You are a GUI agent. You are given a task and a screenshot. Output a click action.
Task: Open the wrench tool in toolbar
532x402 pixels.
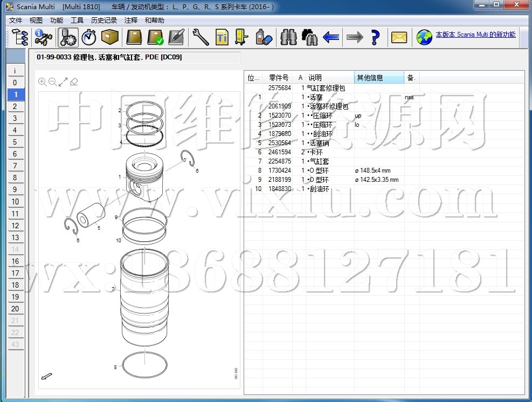[200, 37]
